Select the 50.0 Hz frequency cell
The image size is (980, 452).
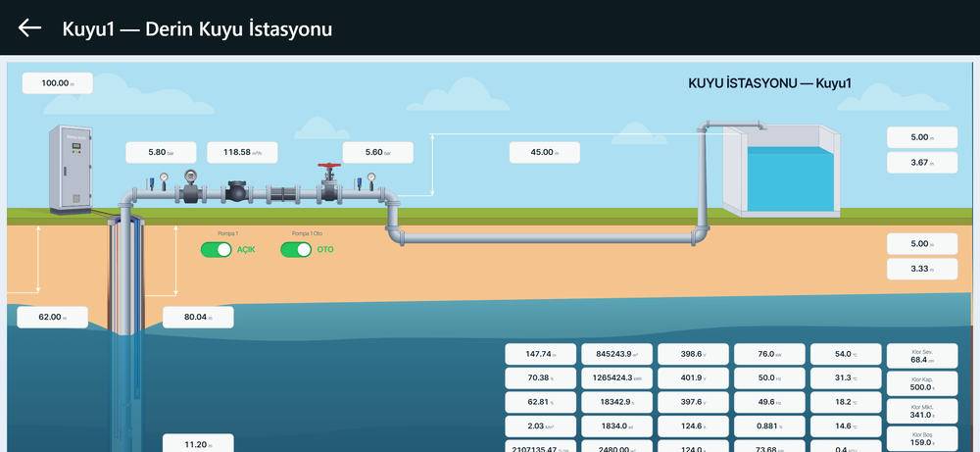(769, 378)
